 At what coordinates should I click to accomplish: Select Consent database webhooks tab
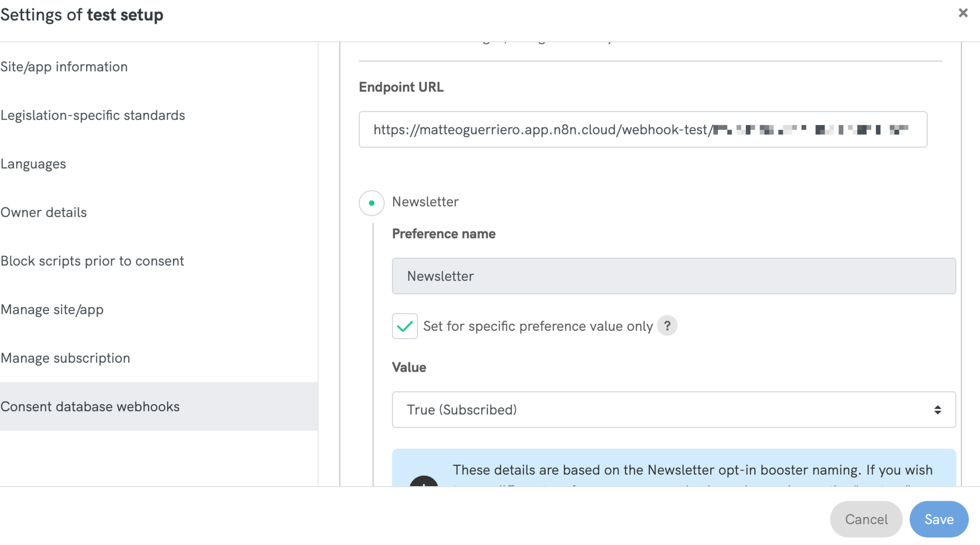coord(90,407)
